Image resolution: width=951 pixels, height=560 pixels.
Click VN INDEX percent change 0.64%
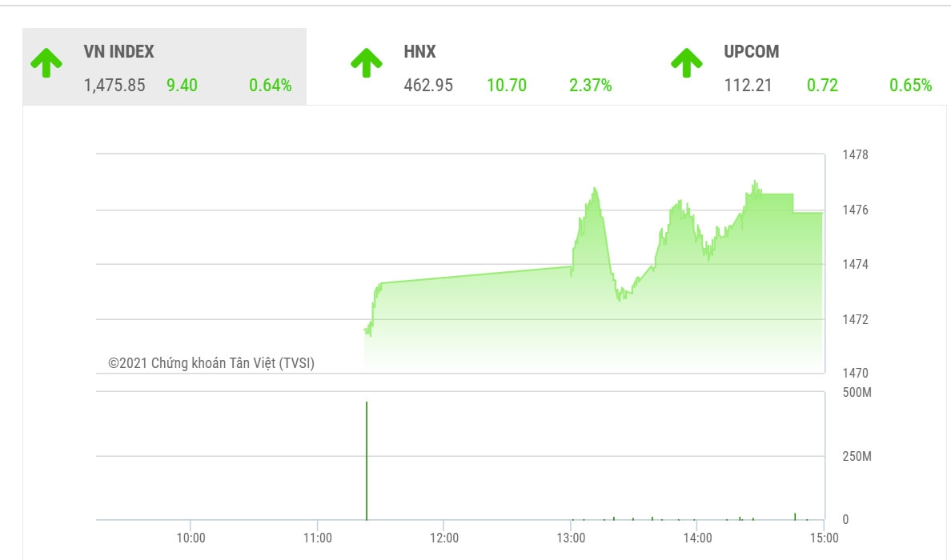click(x=270, y=86)
